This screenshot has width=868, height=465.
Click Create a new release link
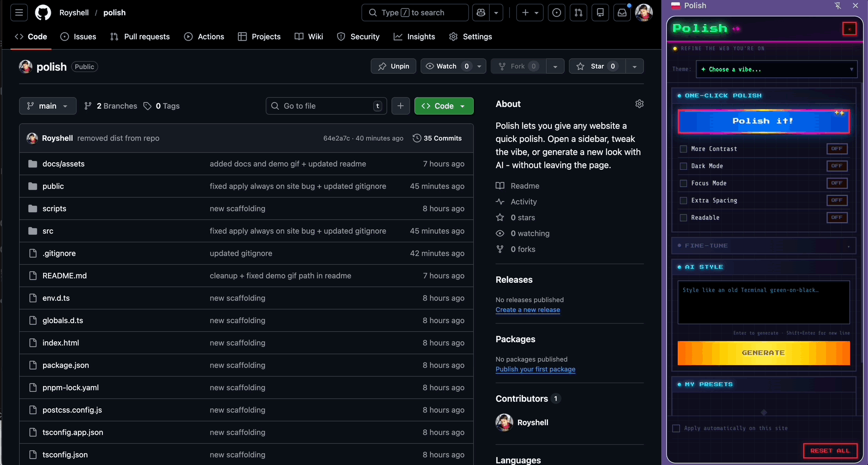528,310
